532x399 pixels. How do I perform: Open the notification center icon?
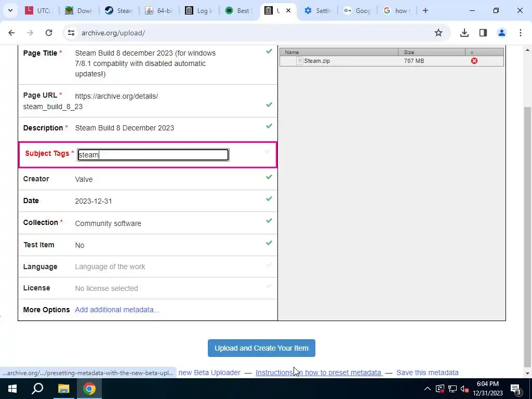click(516, 389)
